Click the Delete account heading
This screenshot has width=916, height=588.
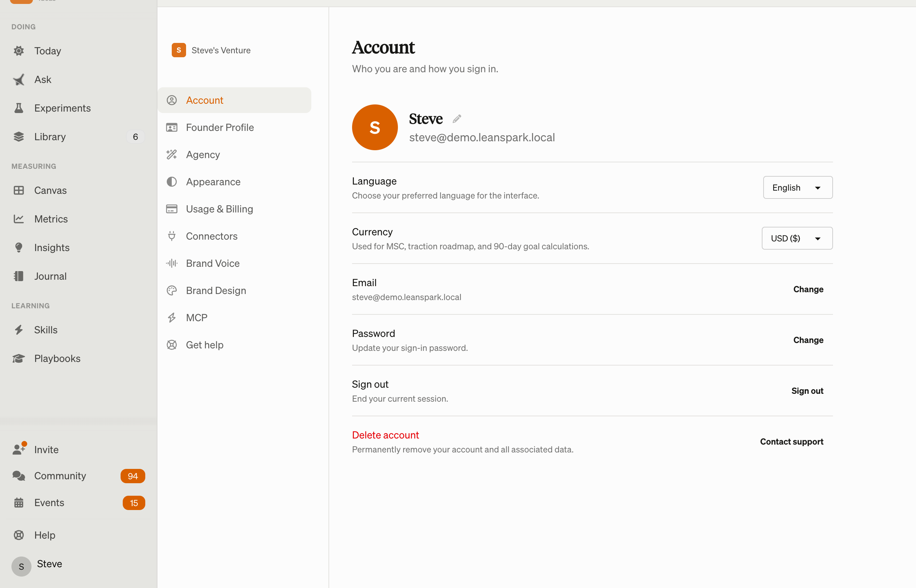coord(385,435)
